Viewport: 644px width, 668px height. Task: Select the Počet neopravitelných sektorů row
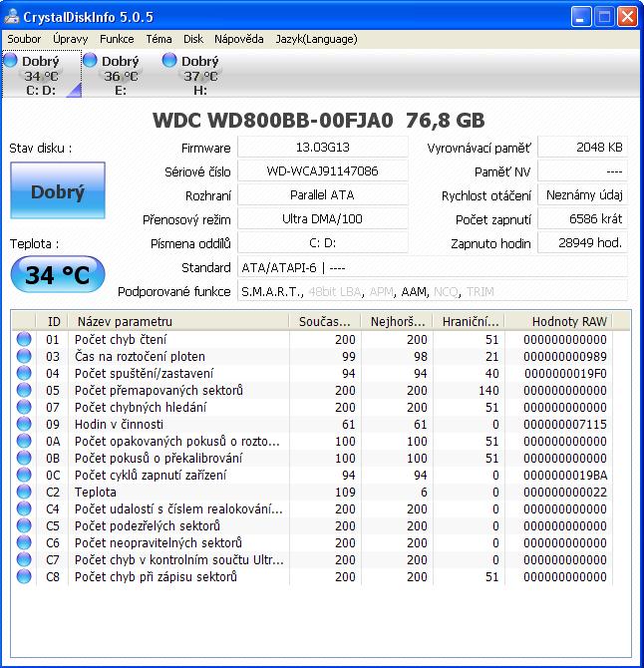[x=312, y=542]
